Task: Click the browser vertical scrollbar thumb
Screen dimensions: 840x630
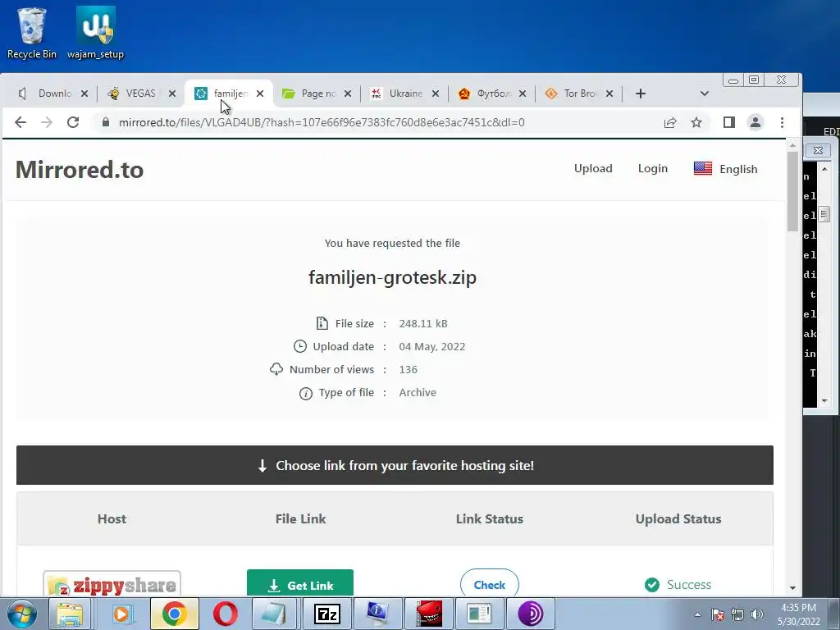Action: pyautogui.click(x=793, y=191)
